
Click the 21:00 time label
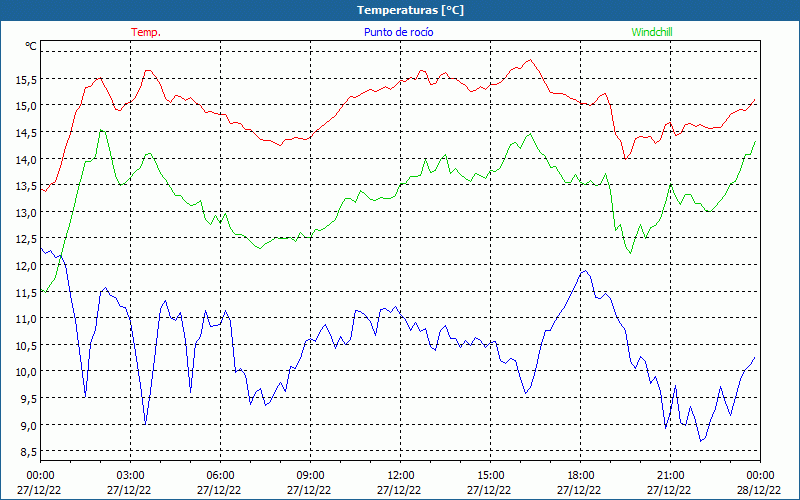pos(670,476)
